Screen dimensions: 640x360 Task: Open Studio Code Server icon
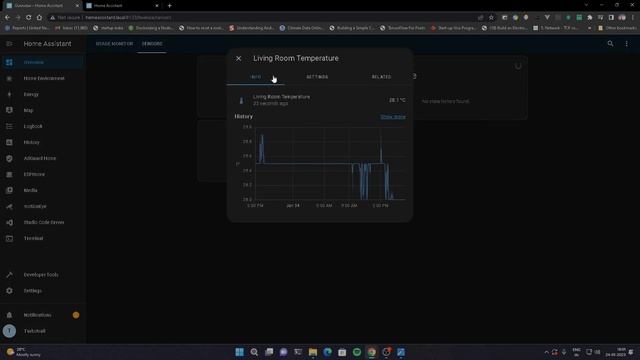point(9,222)
